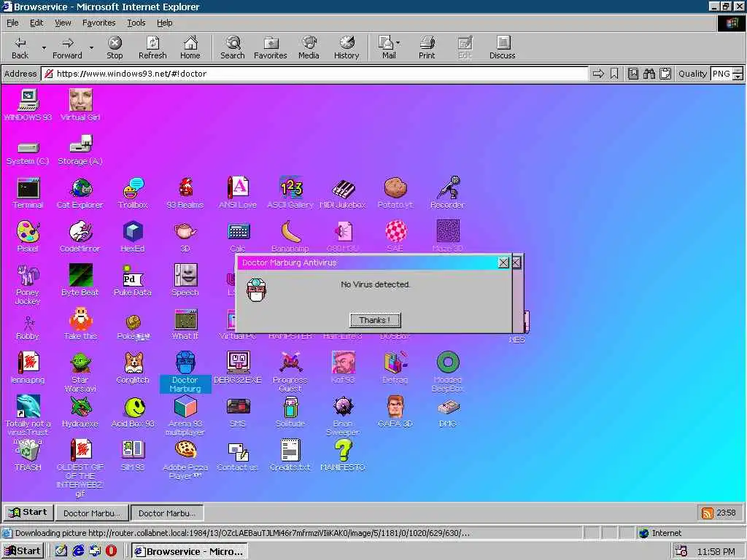Open HexEd cube icon
Image resolution: width=747 pixels, height=560 pixels.
(133, 236)
